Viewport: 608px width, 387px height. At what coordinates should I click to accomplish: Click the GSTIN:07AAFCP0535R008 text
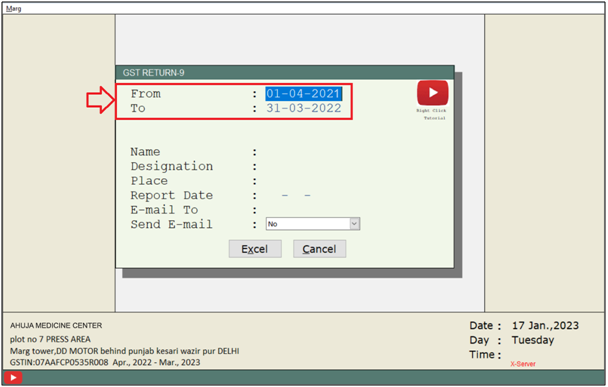pos(59,362)
